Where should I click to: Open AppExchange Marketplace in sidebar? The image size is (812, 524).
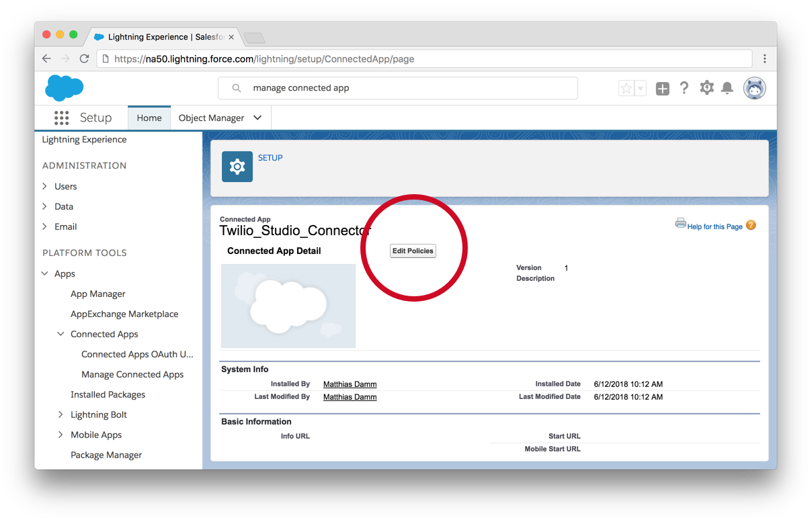[124, 314]
